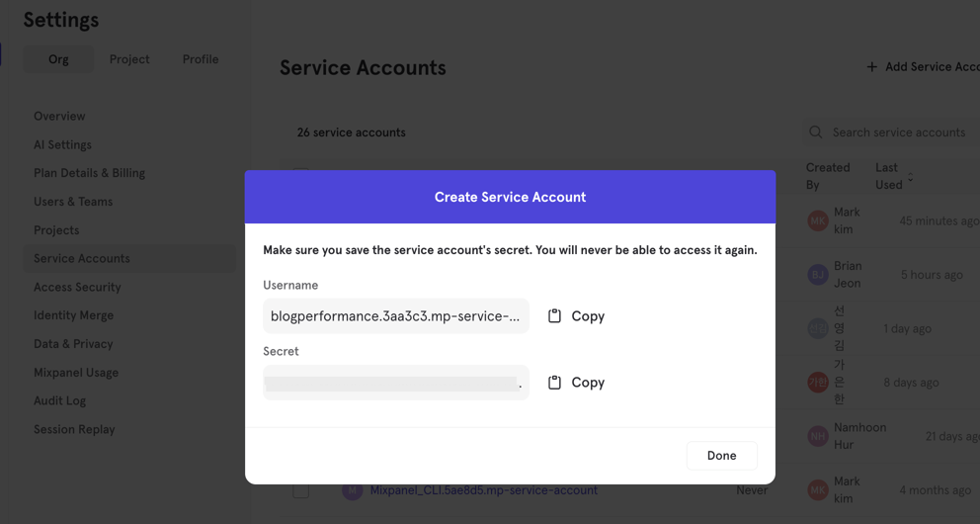Sort by the Last Used column arrows
Screen dimensions: 980x524
(x=910, y=177)
